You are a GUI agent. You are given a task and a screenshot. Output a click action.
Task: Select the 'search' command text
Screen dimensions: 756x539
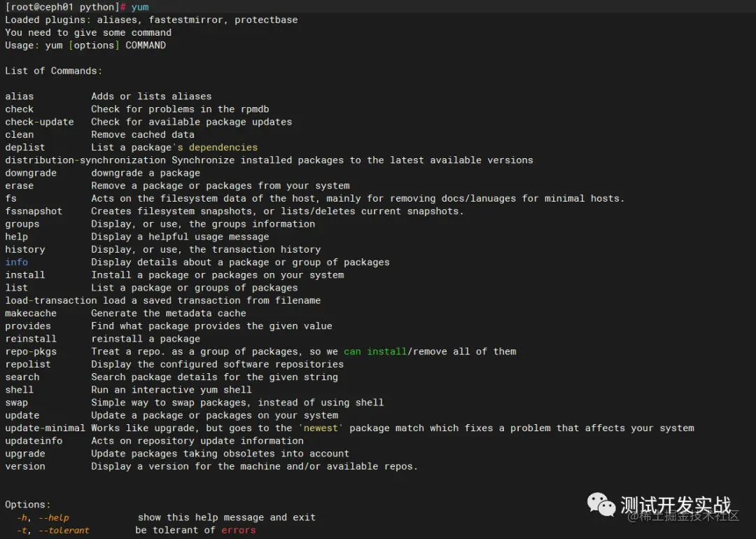tap(22, 377)
